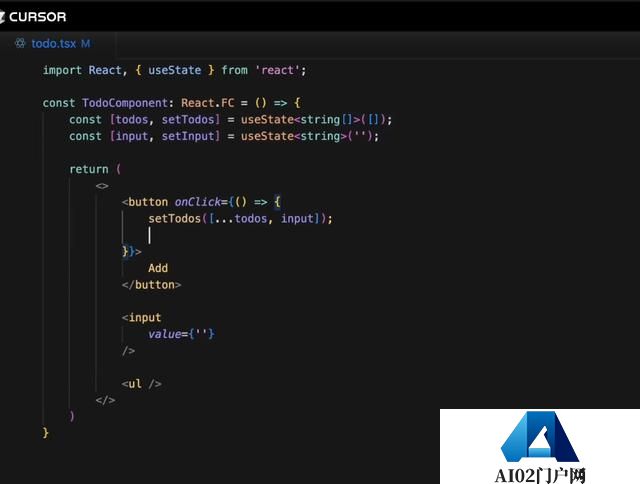Click the Cursor logo in header

tap(33, 17)
